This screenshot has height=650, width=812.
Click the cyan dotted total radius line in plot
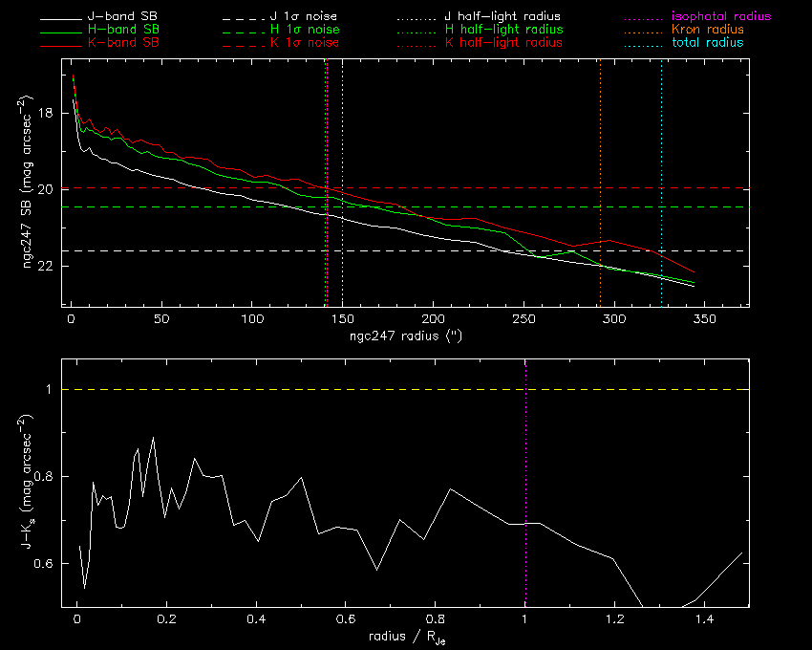[x=661, y=143]
